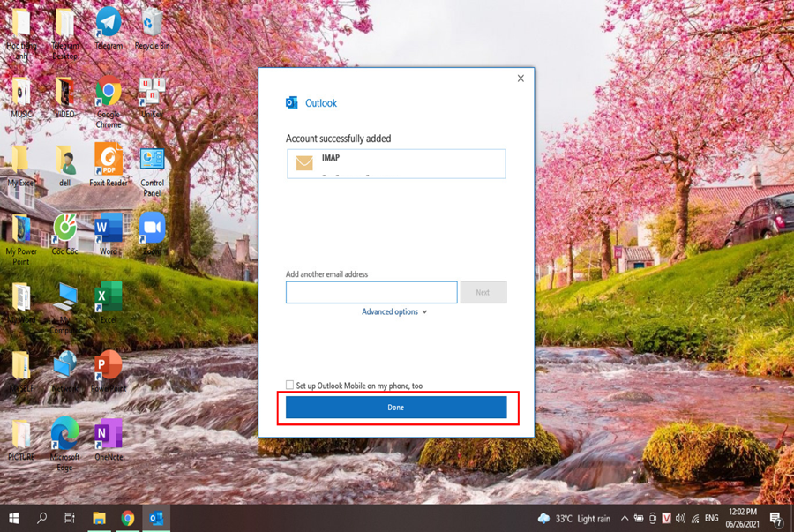Click the Done button
The image size is (794, 532).
[x=396, y=407]
